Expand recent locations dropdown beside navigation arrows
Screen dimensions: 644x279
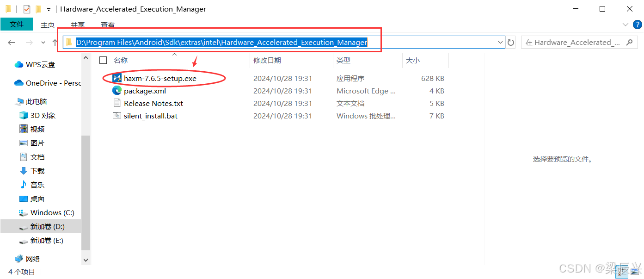[x=43, y=42]
